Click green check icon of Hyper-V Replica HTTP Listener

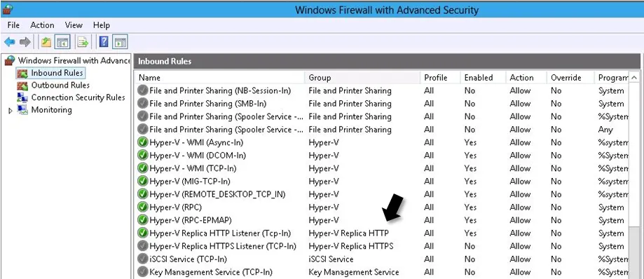(142, 233)
